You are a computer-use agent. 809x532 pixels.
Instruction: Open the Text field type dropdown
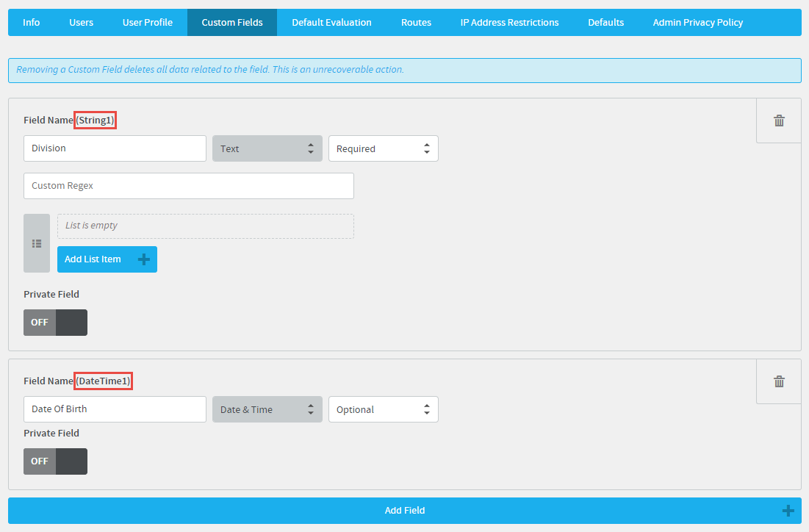tap(267, 148)
